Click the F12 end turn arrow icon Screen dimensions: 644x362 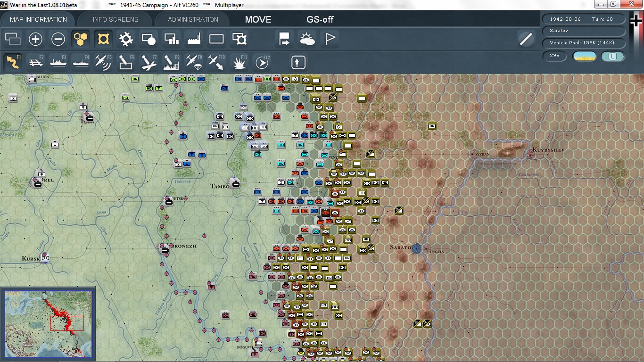point(262,62)
